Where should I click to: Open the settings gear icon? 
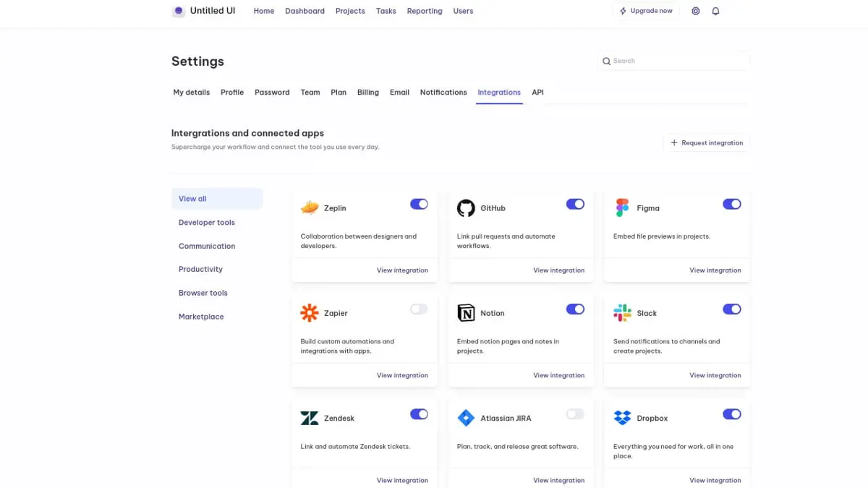(x=696, y=11)
